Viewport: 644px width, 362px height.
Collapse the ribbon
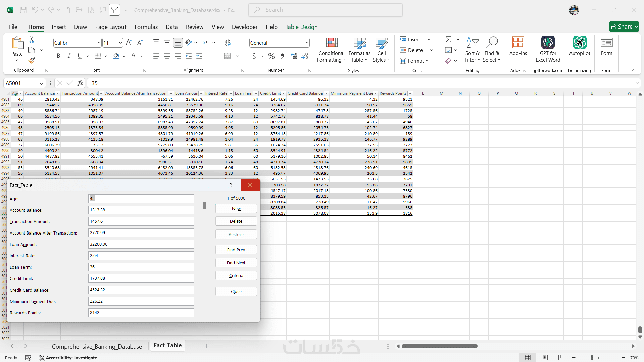[633, 70]
